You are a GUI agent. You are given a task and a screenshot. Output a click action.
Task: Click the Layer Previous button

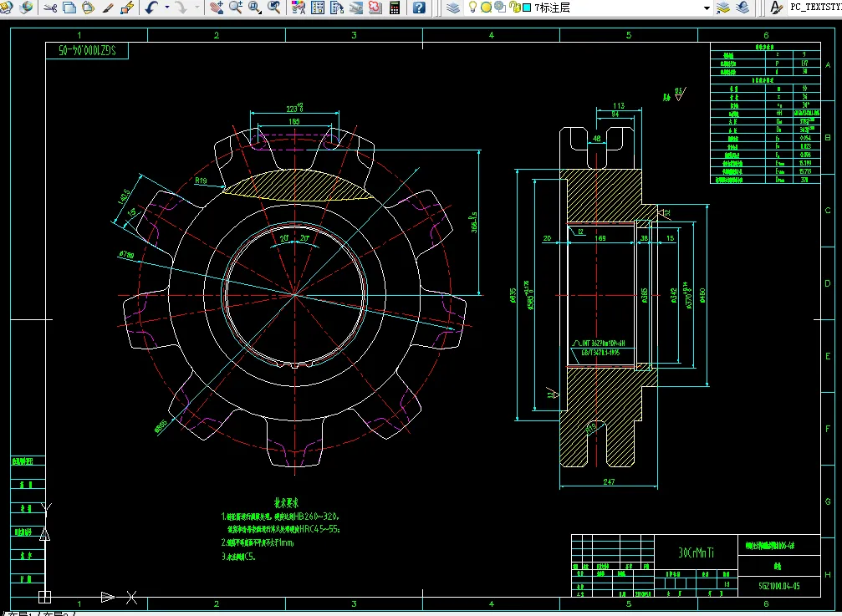[x=743, y=8]
